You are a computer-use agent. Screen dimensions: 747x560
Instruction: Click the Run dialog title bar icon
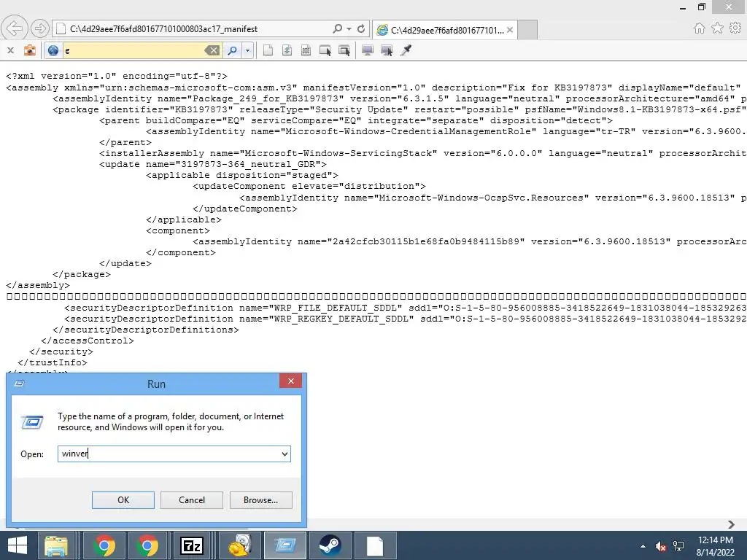coord(20,384)
